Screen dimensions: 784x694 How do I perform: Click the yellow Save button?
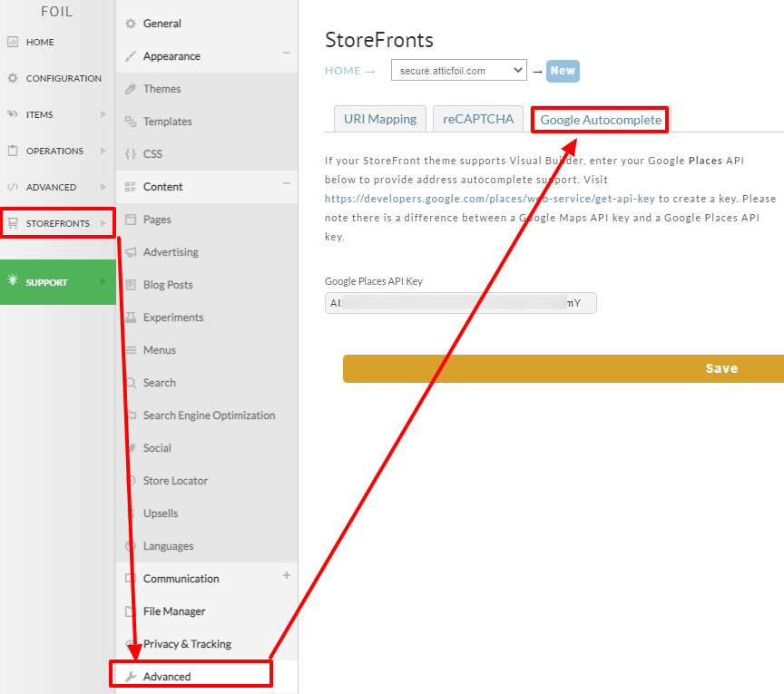pyautogui.click(x=563, y=369)
